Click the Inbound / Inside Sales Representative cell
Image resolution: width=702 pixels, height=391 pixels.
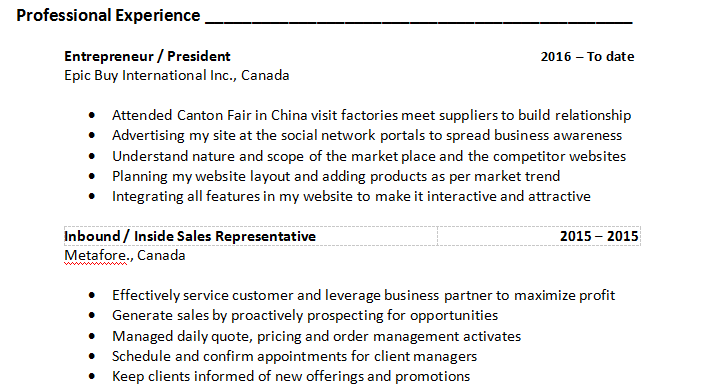251,236
